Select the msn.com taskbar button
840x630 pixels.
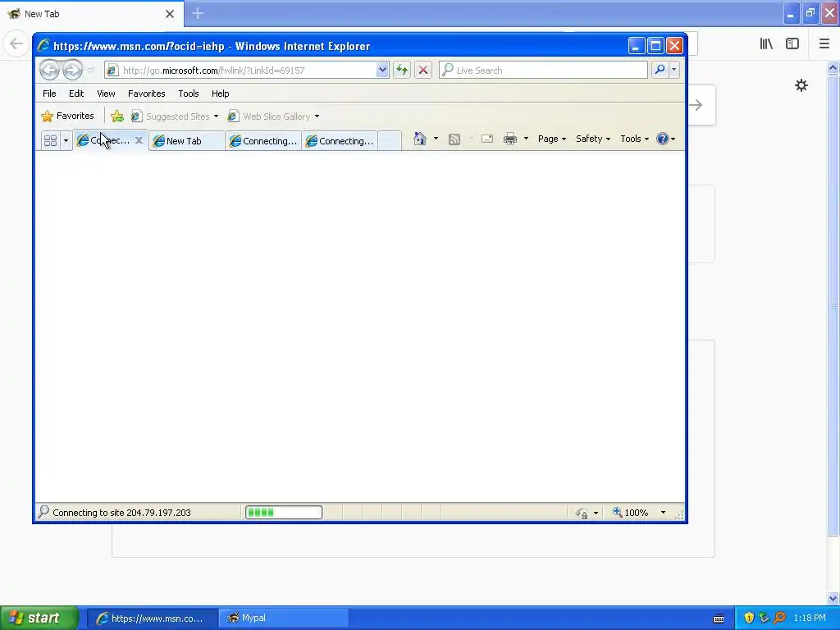pyautogui.click(x=152, y=619)
